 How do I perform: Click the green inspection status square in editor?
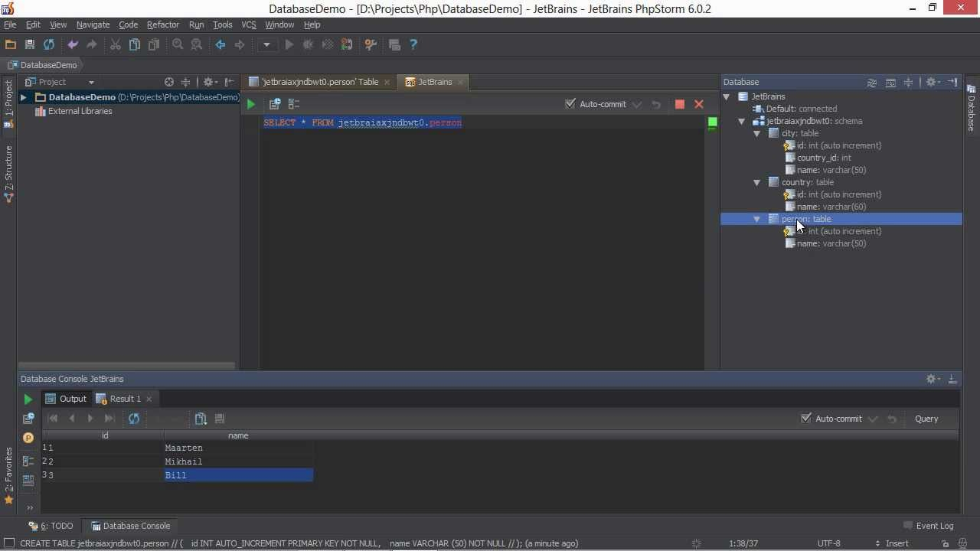[713, 122]
